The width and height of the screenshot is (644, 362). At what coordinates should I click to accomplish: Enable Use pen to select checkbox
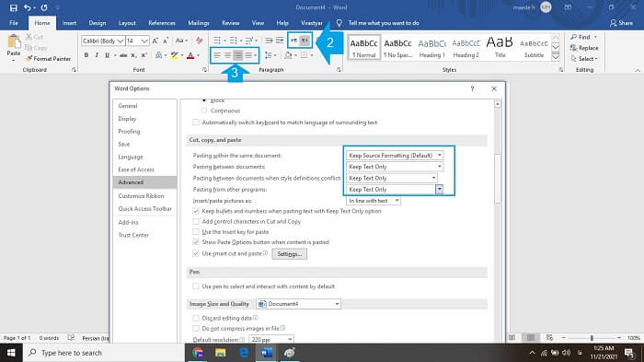click(196, 286)
